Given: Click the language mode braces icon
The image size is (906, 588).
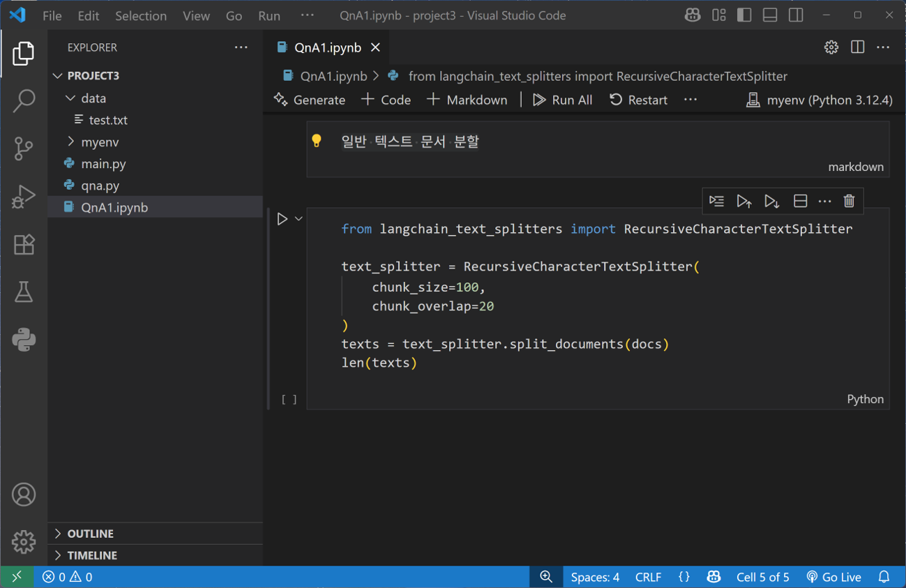Looking at the screenshot, I should 684,577.
